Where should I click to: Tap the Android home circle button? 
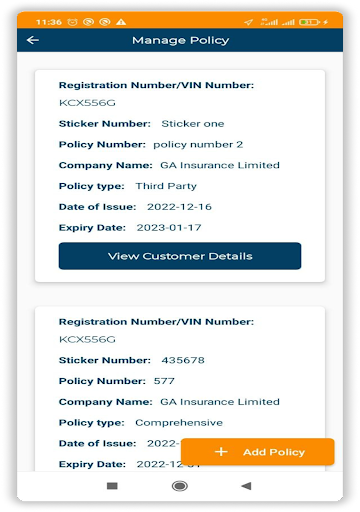click(x=180, y=486)
